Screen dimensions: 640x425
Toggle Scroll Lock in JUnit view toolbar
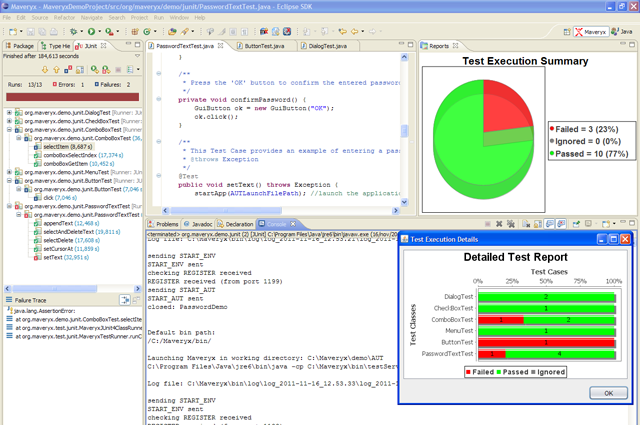tap(80, 70)
